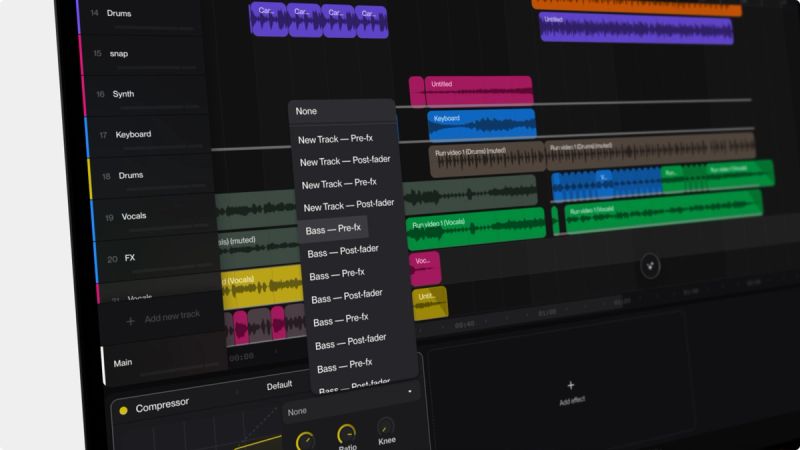This screenshot has width=800, height=450.
Task: Click the round icon button in the timeline
Action: click(x=650, y=266)
